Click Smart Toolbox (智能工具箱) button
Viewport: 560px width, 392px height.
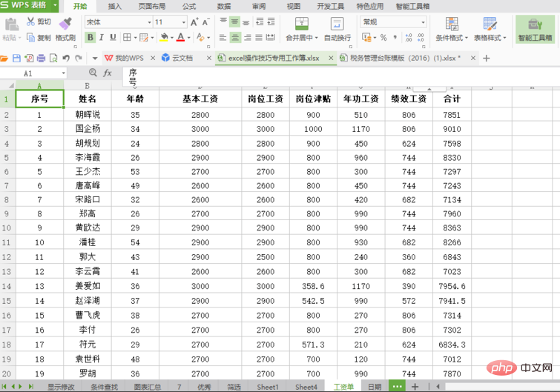tap(535, 29)
